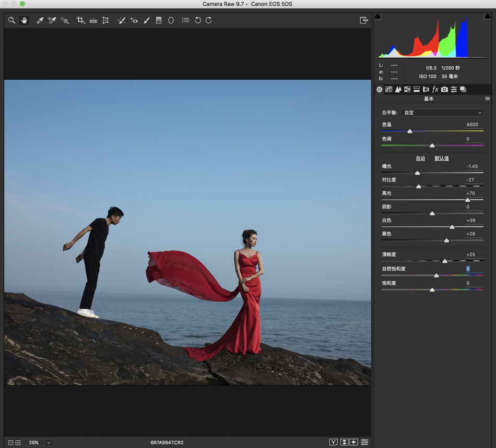Click the 阴影 shadows slider handle

(432, 214)
